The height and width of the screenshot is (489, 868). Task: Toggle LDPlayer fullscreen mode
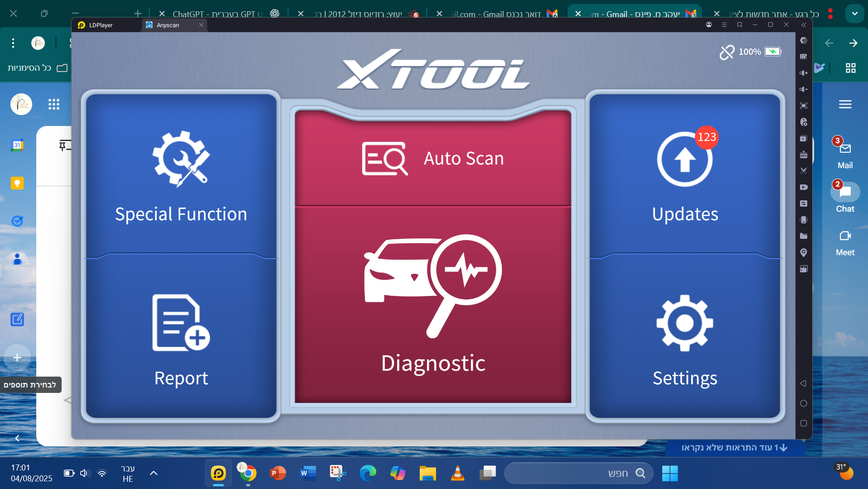[804, 106]
